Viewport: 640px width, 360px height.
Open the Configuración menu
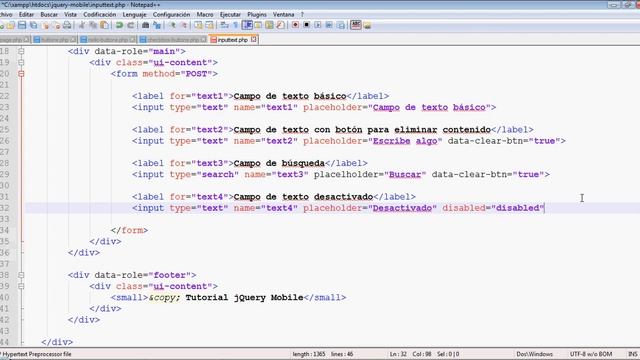tap(171, 14)
